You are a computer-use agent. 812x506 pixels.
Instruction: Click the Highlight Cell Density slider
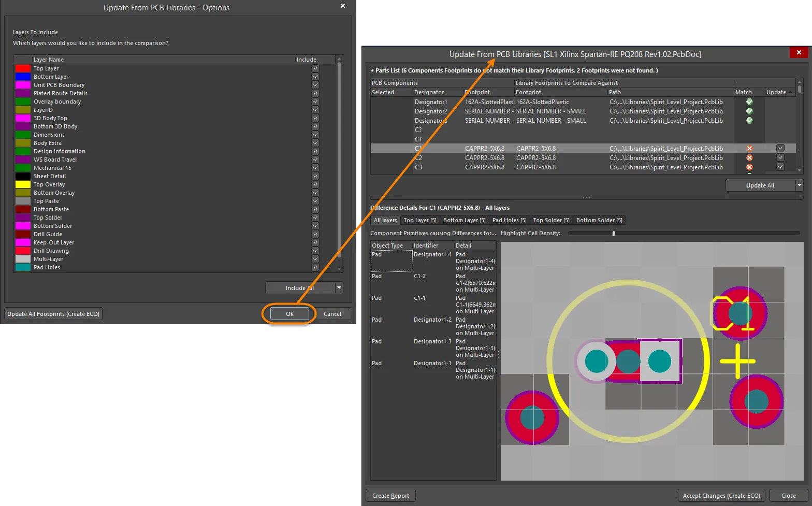[x=614, y=234]
